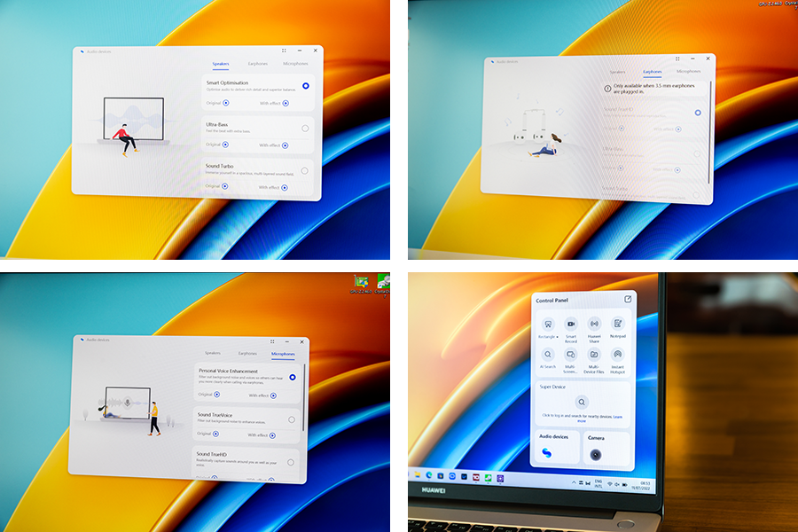
Task: Enable Instant Hotspot icon
Action: pos(617,354)
